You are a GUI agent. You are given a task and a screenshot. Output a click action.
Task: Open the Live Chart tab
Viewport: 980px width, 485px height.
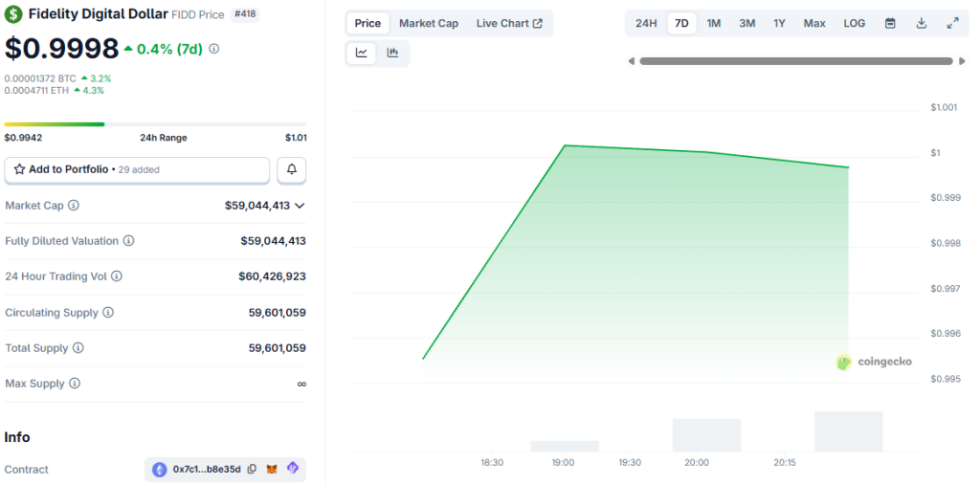(509, 23)
